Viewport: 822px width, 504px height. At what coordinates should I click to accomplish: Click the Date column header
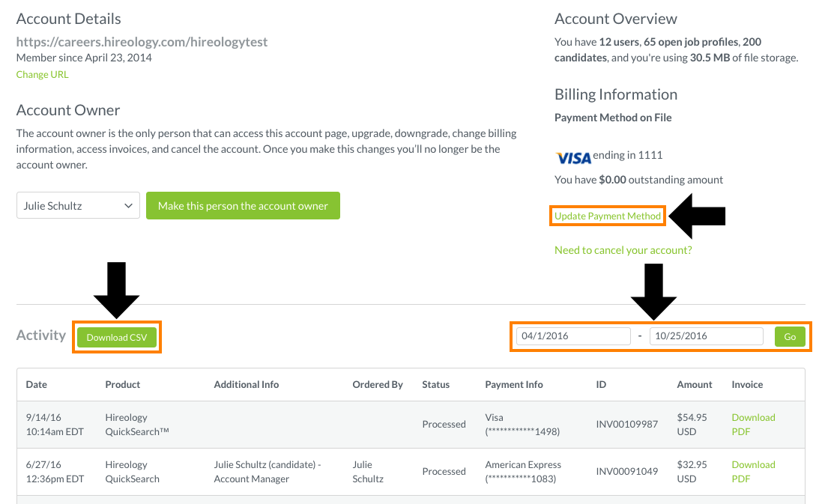coord(36,384)
